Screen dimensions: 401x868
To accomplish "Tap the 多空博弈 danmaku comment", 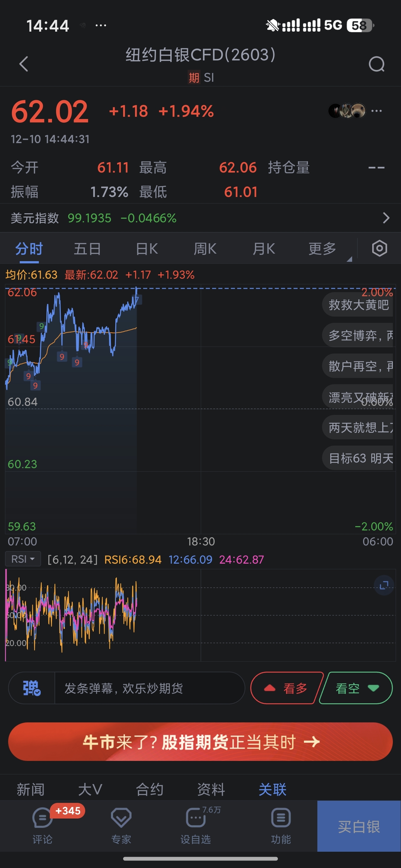I will point(357,335).
